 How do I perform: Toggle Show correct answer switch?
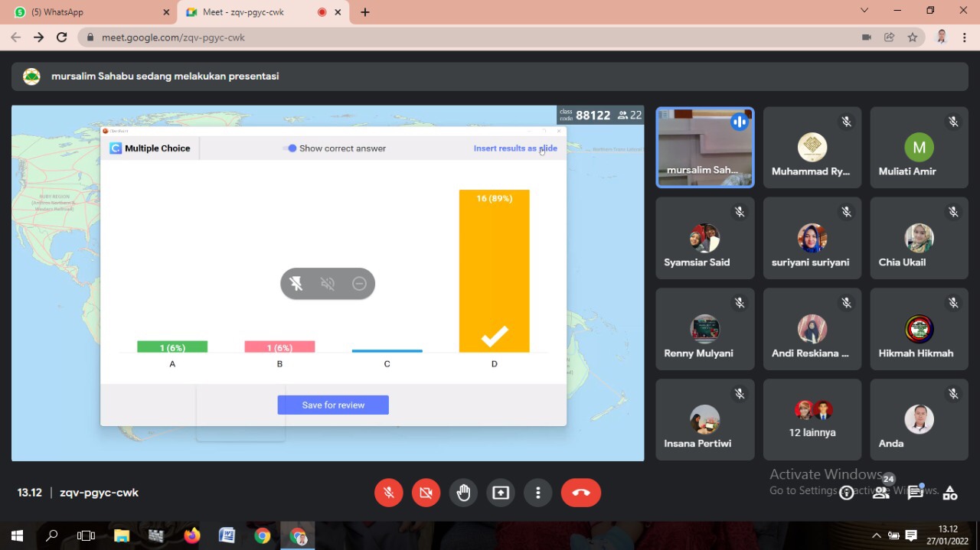point(290,148)
